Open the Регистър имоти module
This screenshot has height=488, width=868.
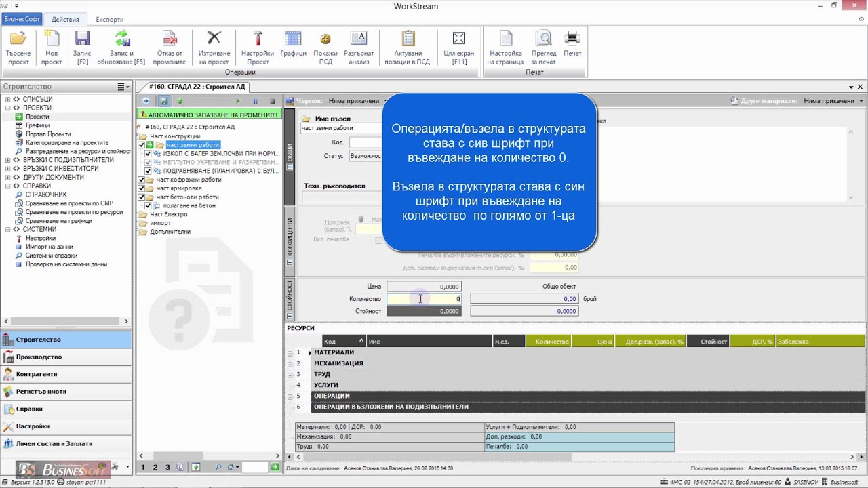66,392
